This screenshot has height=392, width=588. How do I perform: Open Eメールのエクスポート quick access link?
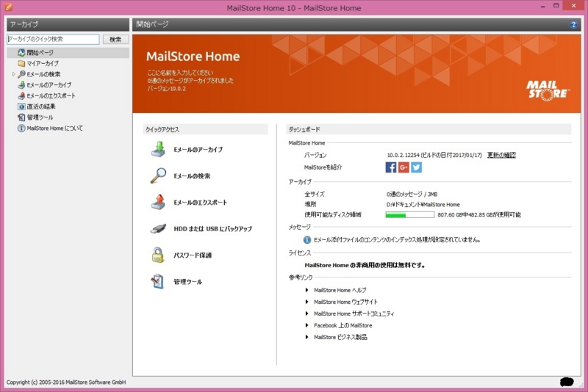click(200, 203)
